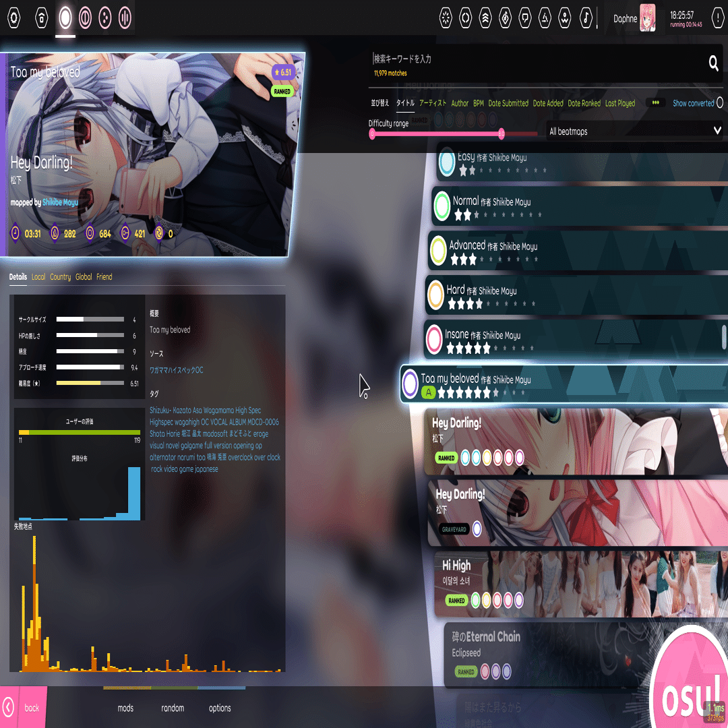Click the 'alternator' tag link
The width and height of the screenshot is (728, 728).
pyautogui.click(x=162, y=457)
